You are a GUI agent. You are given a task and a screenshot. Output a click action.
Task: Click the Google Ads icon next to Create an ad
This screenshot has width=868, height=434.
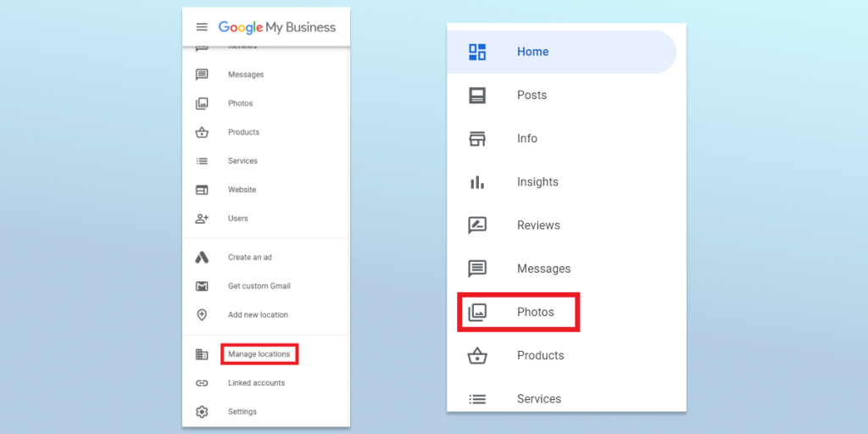coord(202,258)
